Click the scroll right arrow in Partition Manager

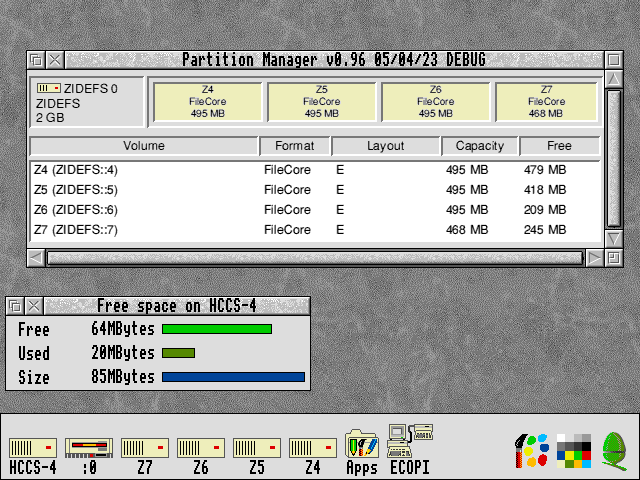(x=594, y=258)
